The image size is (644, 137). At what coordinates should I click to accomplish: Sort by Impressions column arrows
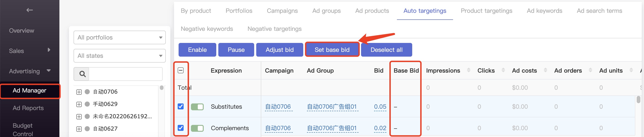pos(469,70)
